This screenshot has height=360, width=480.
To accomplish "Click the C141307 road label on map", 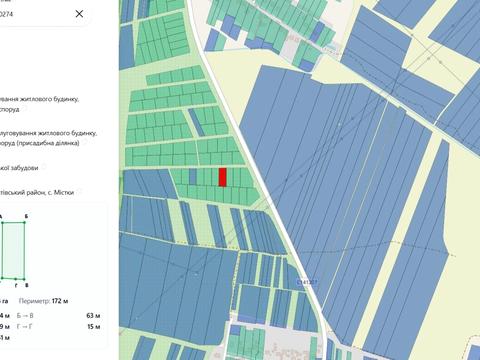I will 307,282.
